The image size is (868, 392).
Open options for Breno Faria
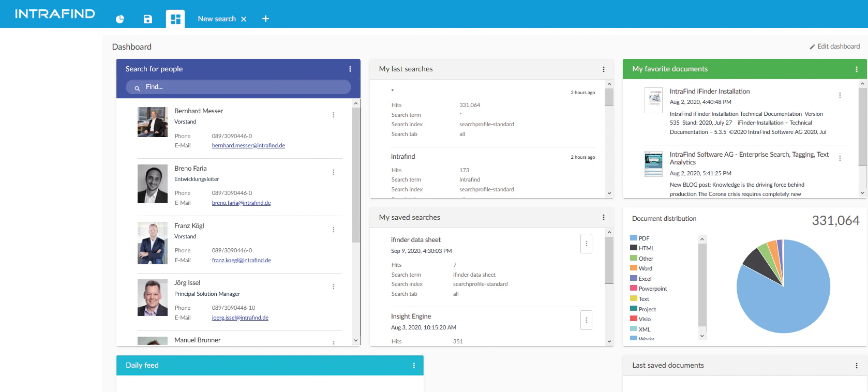[333, 172]
